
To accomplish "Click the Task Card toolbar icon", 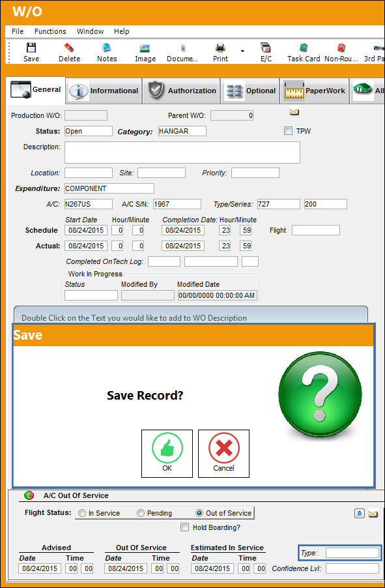I will 304,48.
